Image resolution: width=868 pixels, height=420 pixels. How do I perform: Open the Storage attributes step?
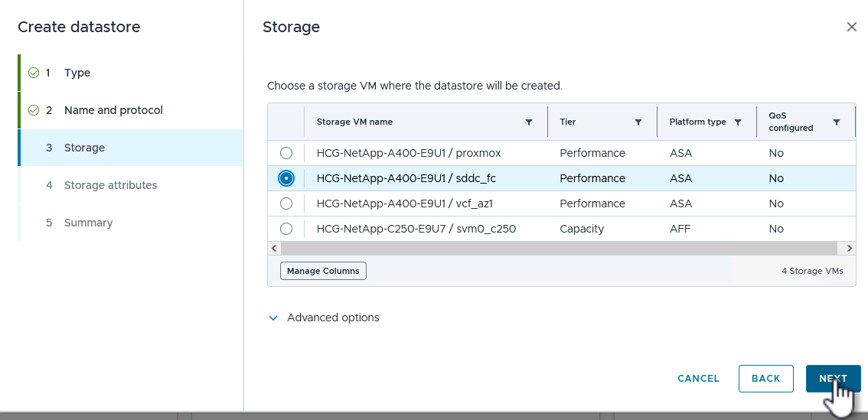[110, 185]
